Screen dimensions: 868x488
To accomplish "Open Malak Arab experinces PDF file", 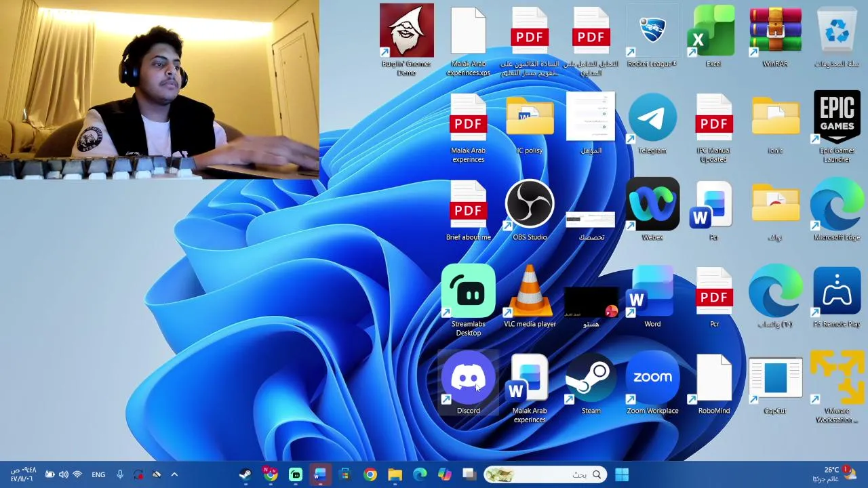I will (x=468, y=127).
